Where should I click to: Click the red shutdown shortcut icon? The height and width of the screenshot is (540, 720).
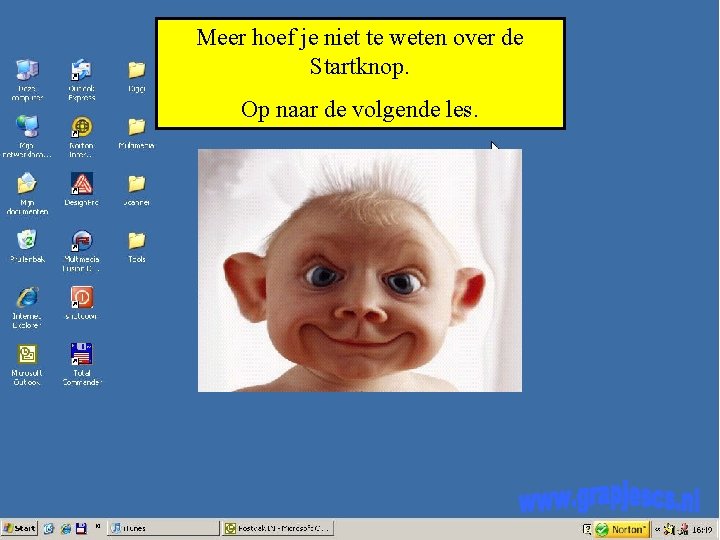coord(82,297)
